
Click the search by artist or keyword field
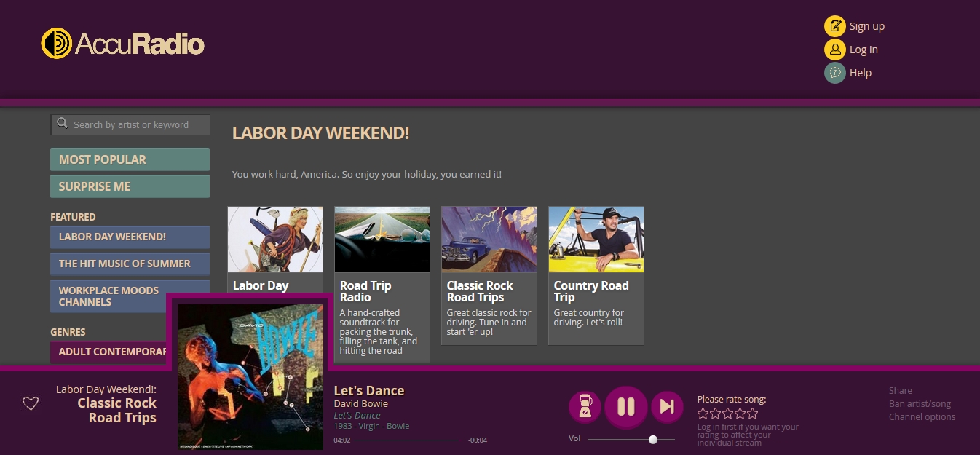coord(130,124)
